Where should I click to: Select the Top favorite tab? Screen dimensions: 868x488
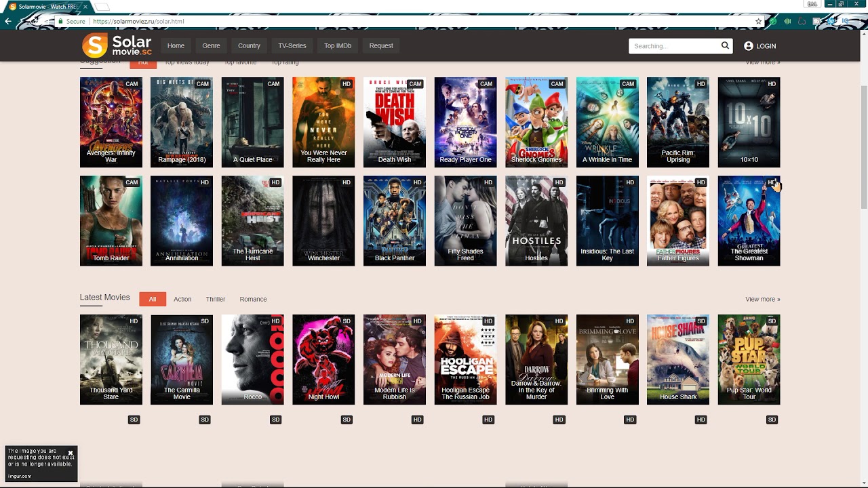pos(241,62)
